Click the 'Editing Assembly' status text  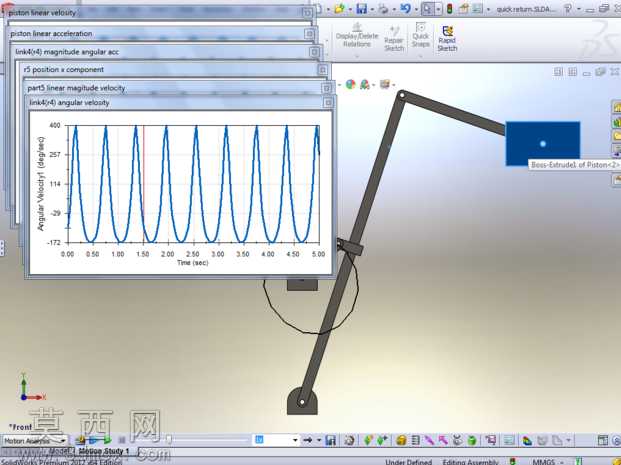[470, 462]
